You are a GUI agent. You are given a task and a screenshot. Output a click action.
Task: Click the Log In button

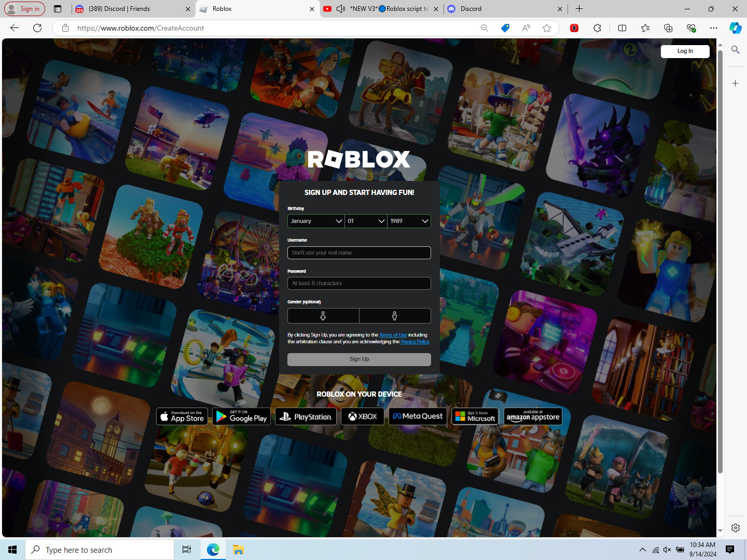(685, 51)
